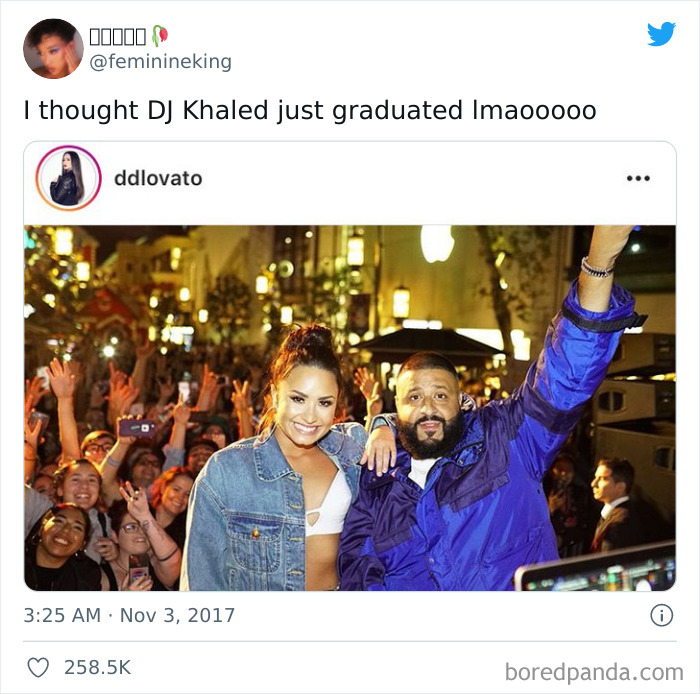700x694 pixels.
Task: Open the tweet info icon
Action: coord(661,615)
